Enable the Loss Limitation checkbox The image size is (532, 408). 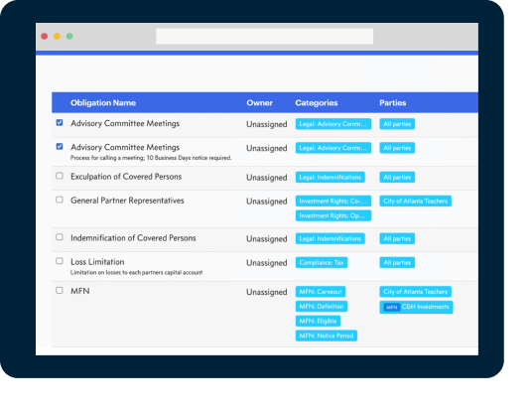[60, 261]
